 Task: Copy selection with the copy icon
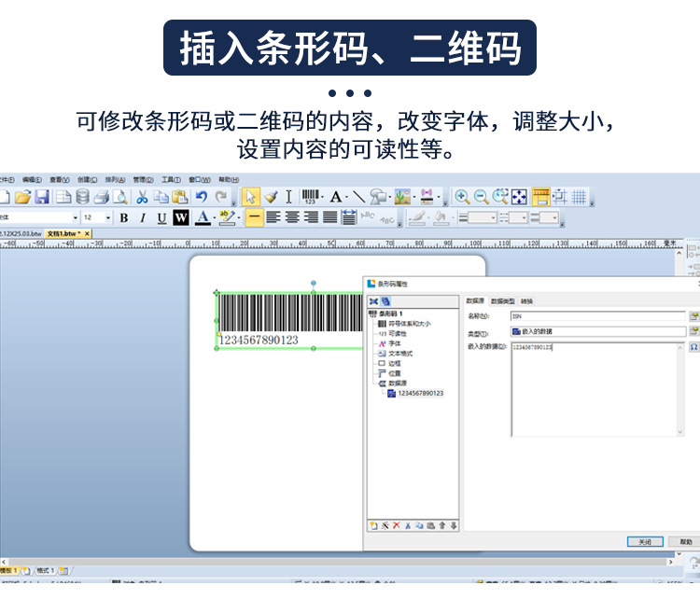[161, 197]
